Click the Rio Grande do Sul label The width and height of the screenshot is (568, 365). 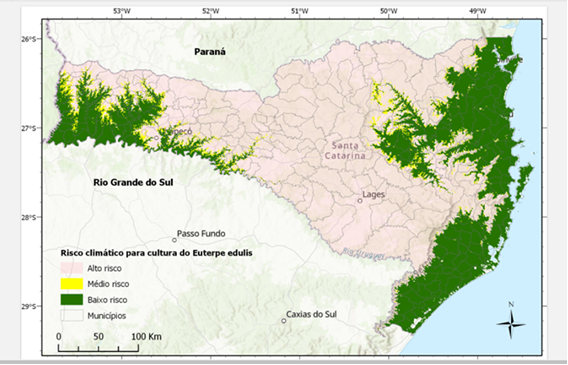[x=133, y=182]
